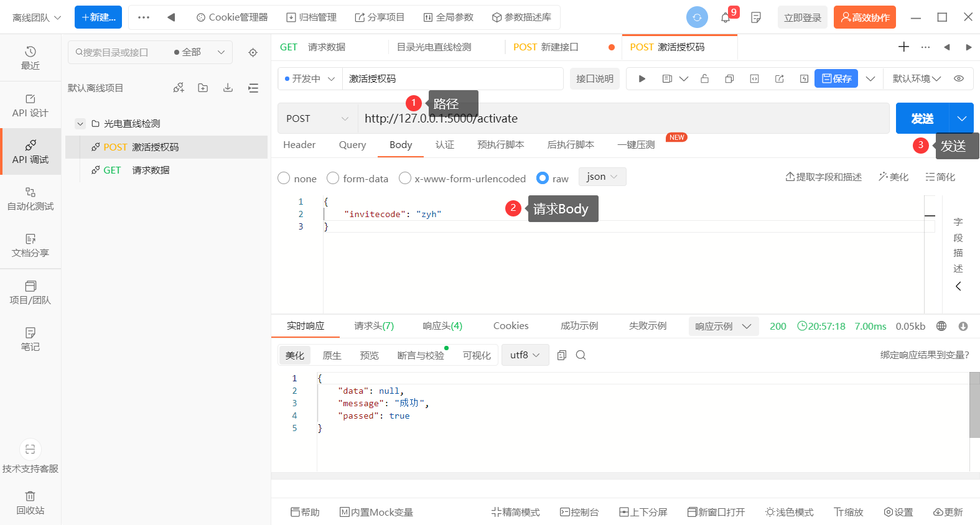Click the link-share icon beside 默认离线项目
The height and width of the screenshot is (525, 980).
179,88
